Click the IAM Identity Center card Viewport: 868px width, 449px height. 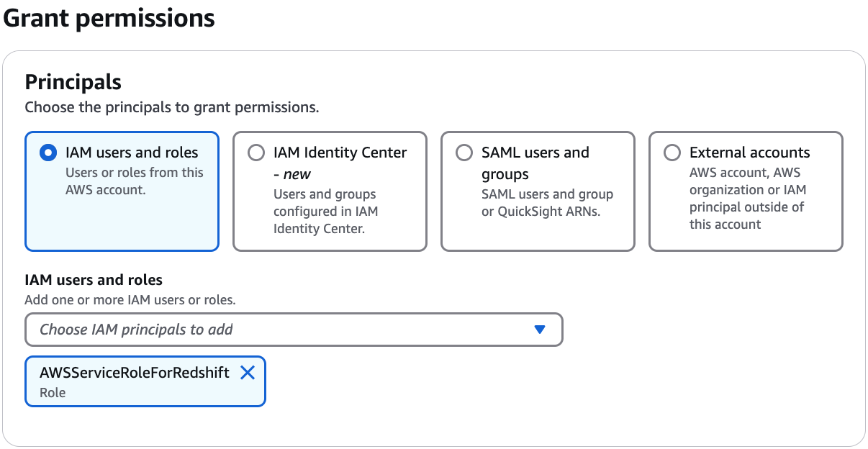pyautogui.click(x=330, y=191)
